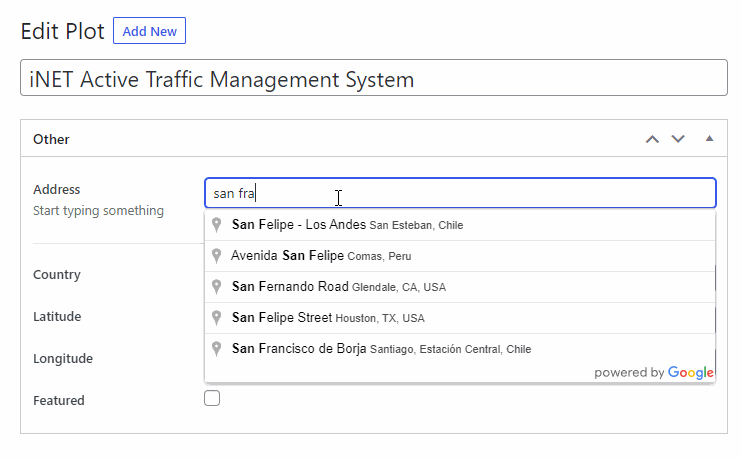741x460 pixels.
Task: Select suggestion San Felipe - Los Andes
Action: click(460, 225)
